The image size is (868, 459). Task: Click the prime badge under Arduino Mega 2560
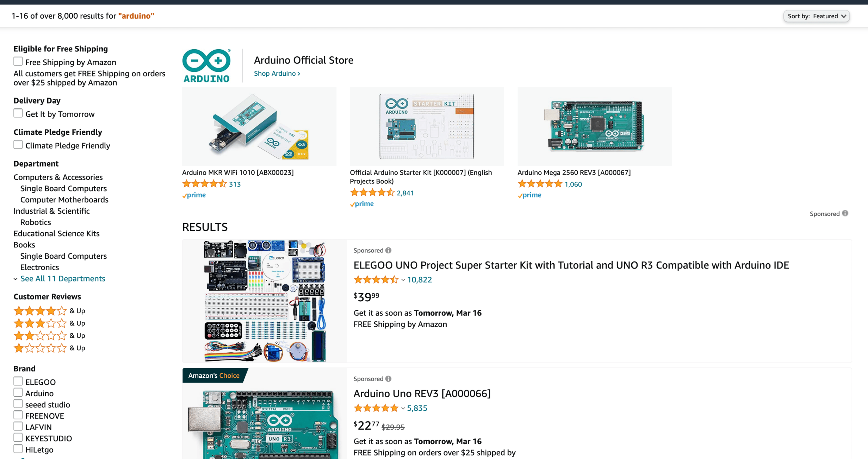(x=529, y=195)
